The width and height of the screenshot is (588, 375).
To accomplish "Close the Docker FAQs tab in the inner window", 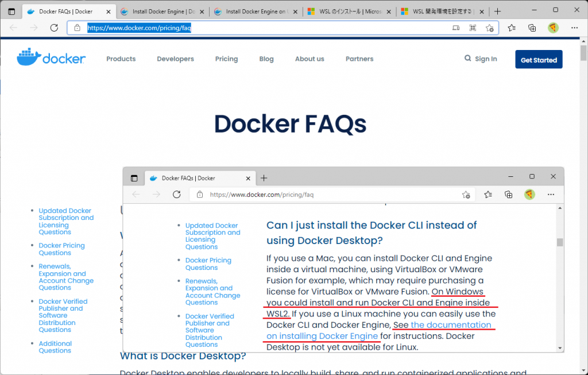I will coord(248,179).
